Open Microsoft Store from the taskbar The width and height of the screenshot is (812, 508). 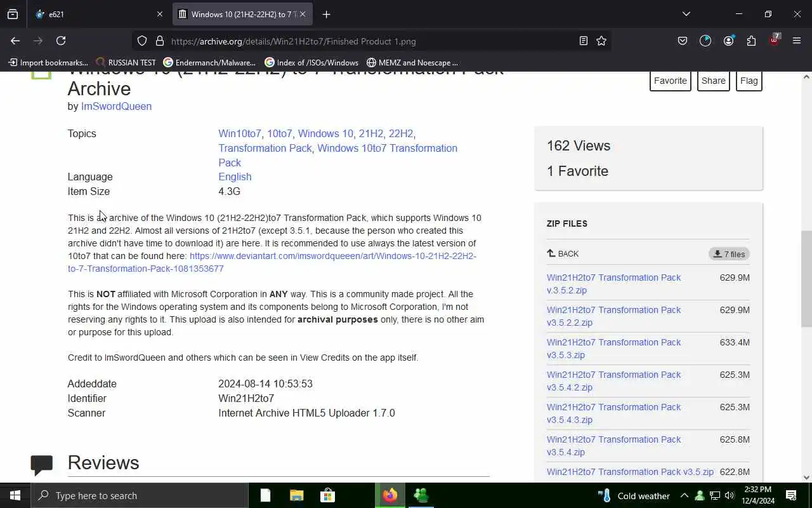327,495
